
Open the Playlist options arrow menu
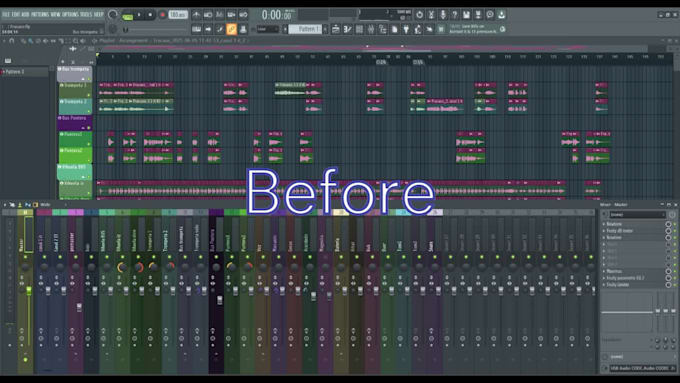pos(4,41)
